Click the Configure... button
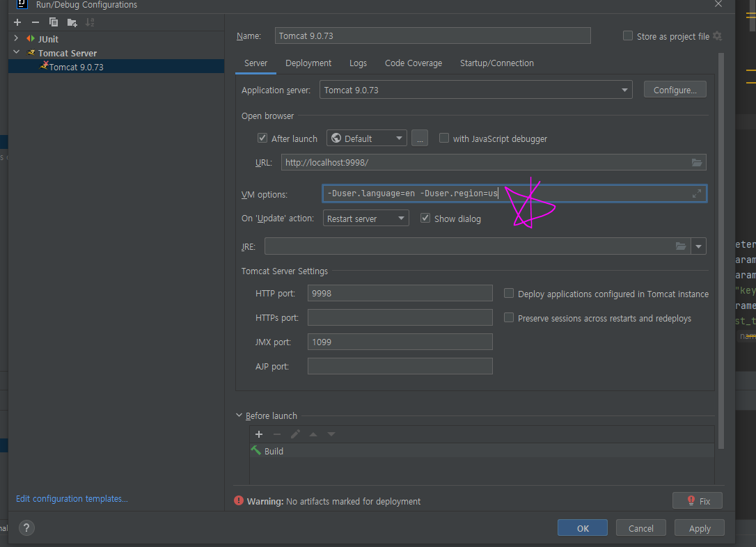 tap(675, 90)
